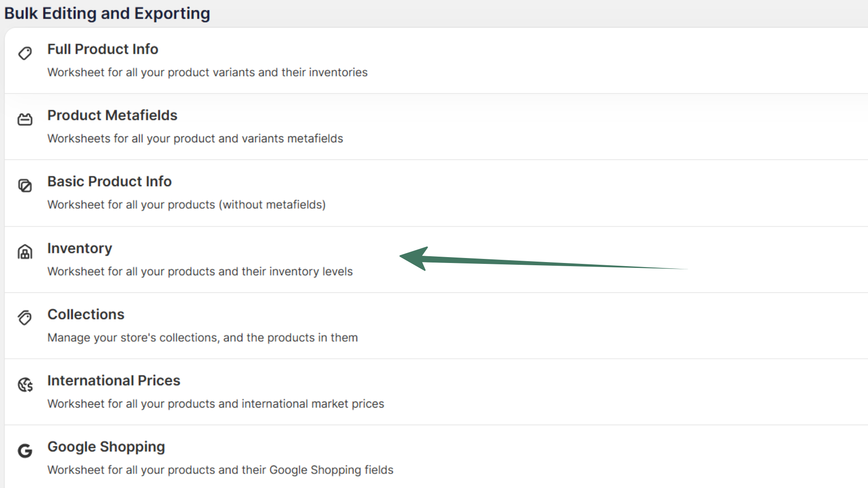Screen dimensions: 868x488
Task: Click the inventory levels description text
Action: tap(200, 272)
